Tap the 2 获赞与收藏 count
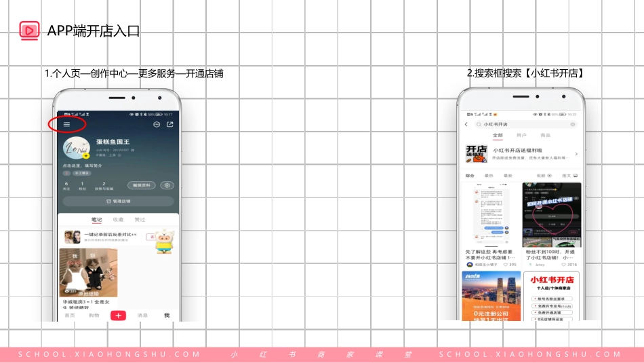Image resolution: width=644 pixels, height=363 pixels. (104, 186)
